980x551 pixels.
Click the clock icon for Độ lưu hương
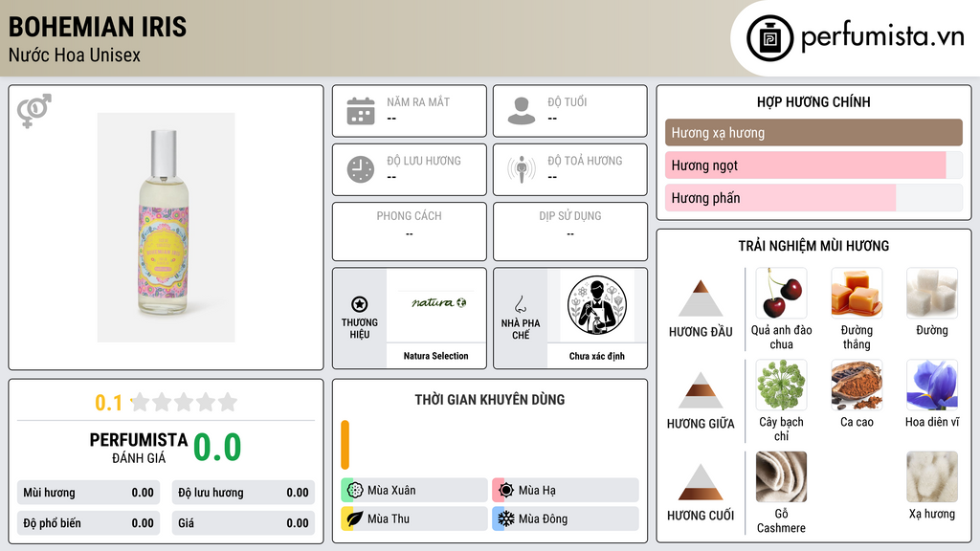[x=361, y=169]
